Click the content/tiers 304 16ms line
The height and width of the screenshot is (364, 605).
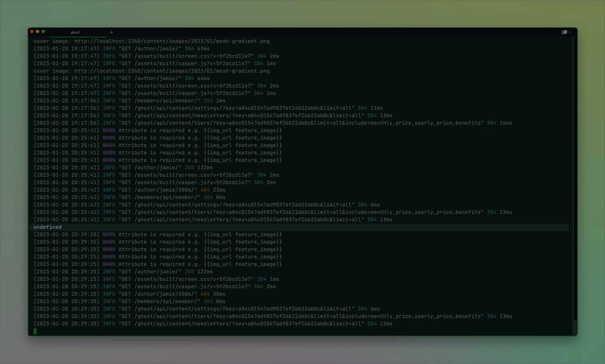coord(273,123)
